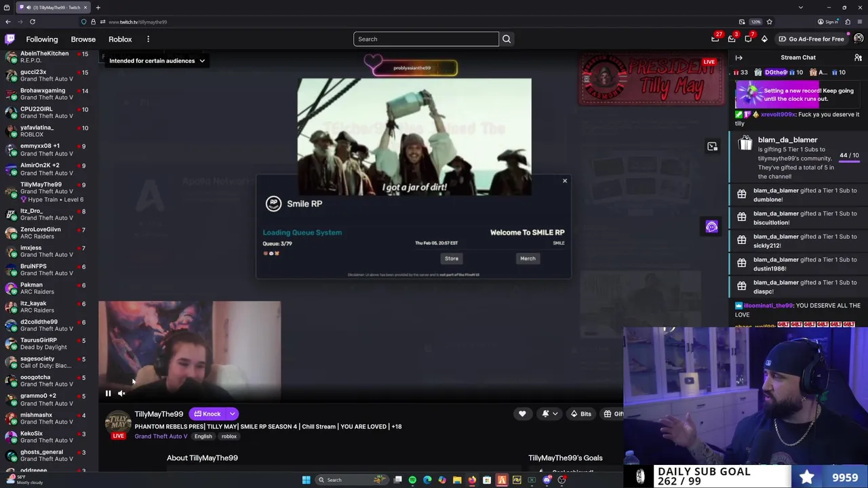Bookmark this page with star icon
Screen dimensions: 868x488
pyautogui.click(x=769, y=22)
